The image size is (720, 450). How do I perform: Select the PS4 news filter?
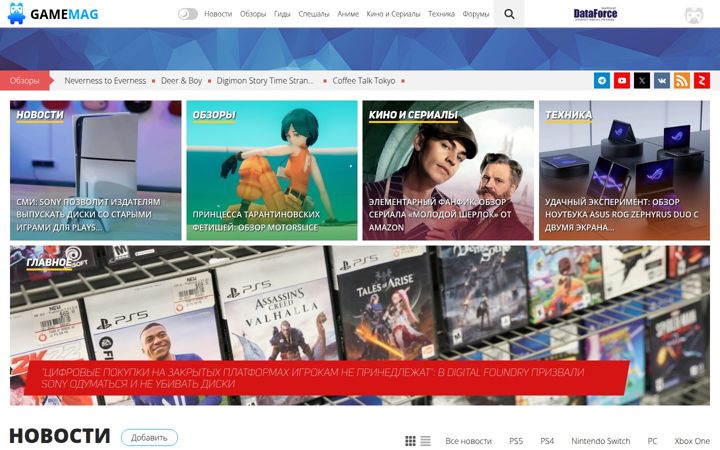(x=547, y=441)
